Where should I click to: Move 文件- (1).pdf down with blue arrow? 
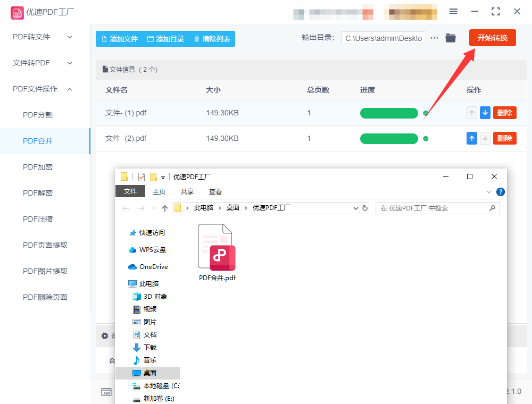click(x=485, y=113)
